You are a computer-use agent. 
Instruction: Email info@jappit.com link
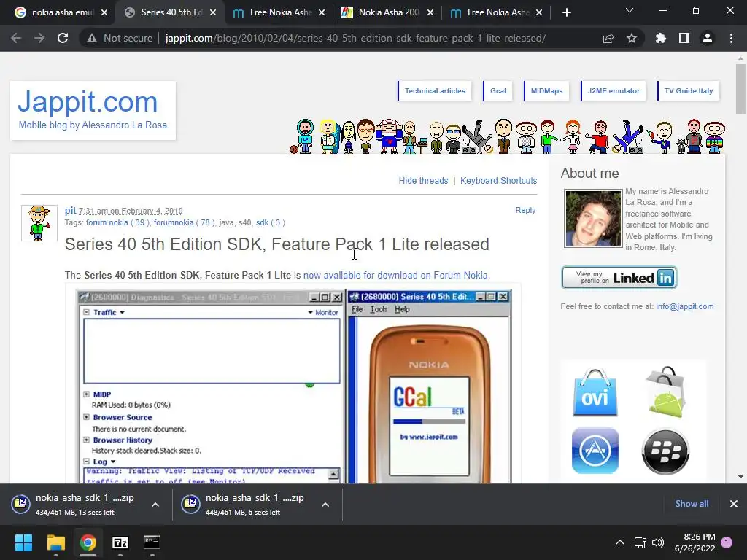click(684, 306)
